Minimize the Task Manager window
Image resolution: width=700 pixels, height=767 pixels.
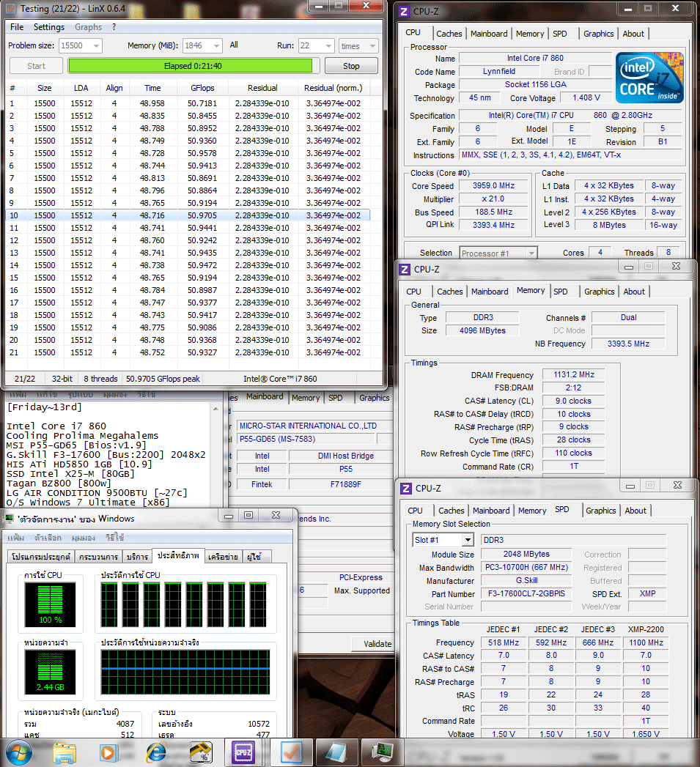229,516
